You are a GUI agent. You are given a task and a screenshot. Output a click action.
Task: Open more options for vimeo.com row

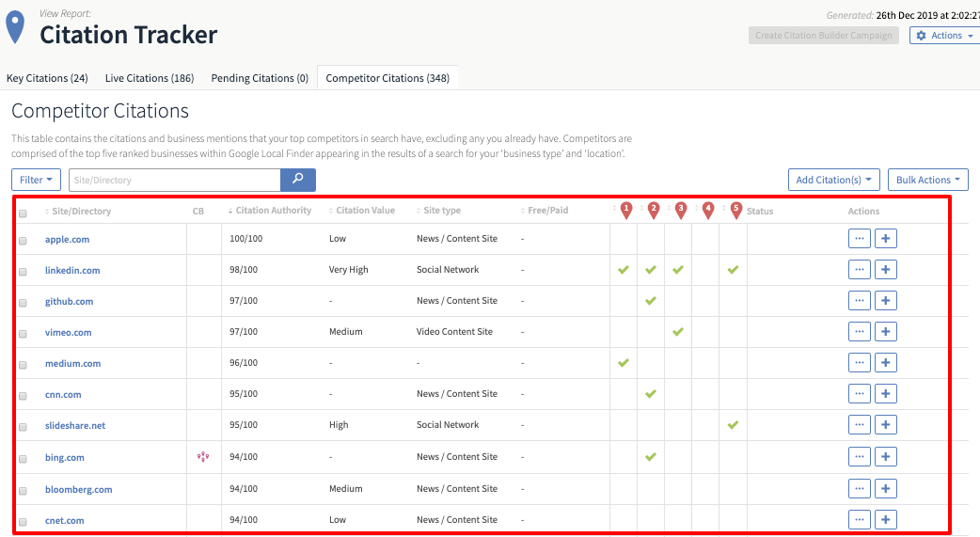coord(860,331)
